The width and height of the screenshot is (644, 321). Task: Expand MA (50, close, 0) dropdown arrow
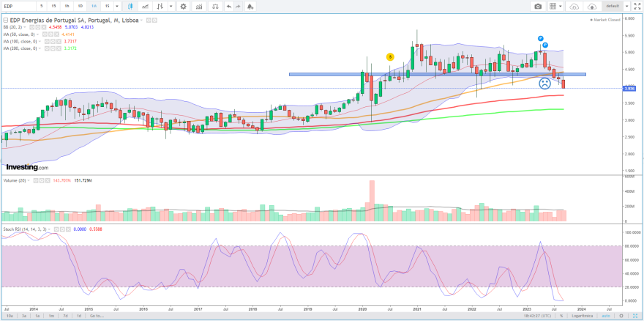click(x=37, y=34)
